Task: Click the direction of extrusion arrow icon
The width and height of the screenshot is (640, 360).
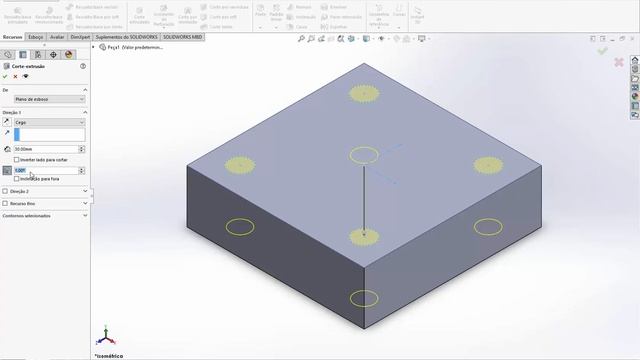Action: 7,133
